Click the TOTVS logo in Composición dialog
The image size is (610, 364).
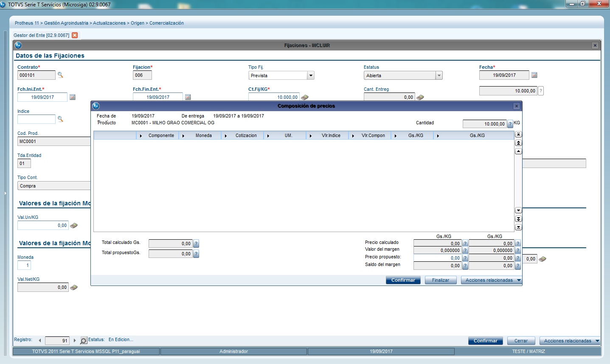96,106
